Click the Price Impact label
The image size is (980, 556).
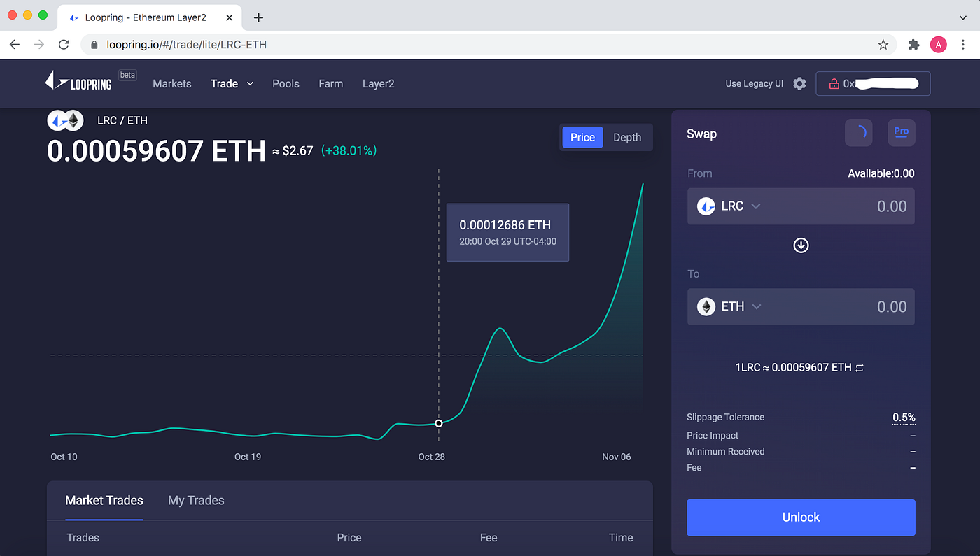[x=713, y=435]
